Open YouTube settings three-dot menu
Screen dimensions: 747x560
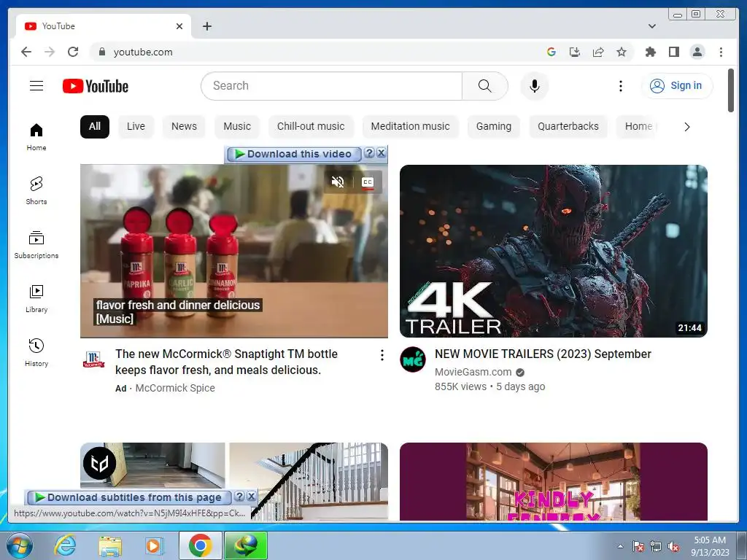coord(620,86)
